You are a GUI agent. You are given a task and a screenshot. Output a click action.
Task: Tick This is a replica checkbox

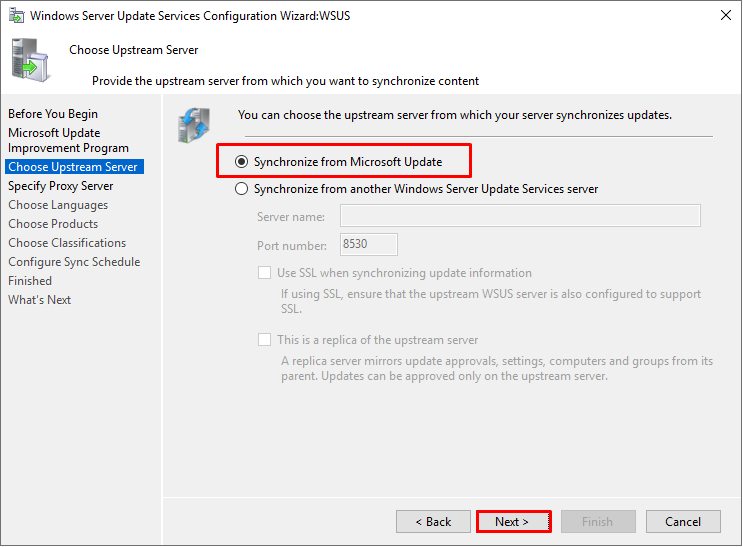(264, 339)
